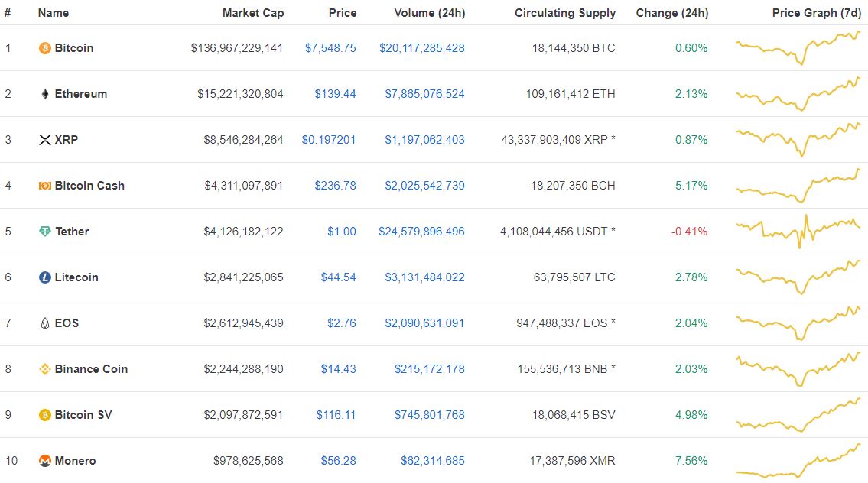Open Bitcoin Cash 7-day price graph

(798, 186)
